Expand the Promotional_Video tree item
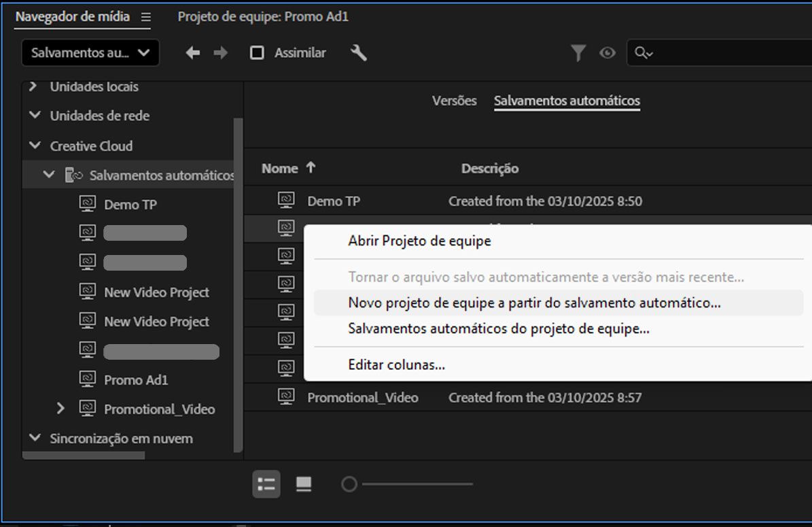Screen dimensions: 812x527 pos(61,409)
